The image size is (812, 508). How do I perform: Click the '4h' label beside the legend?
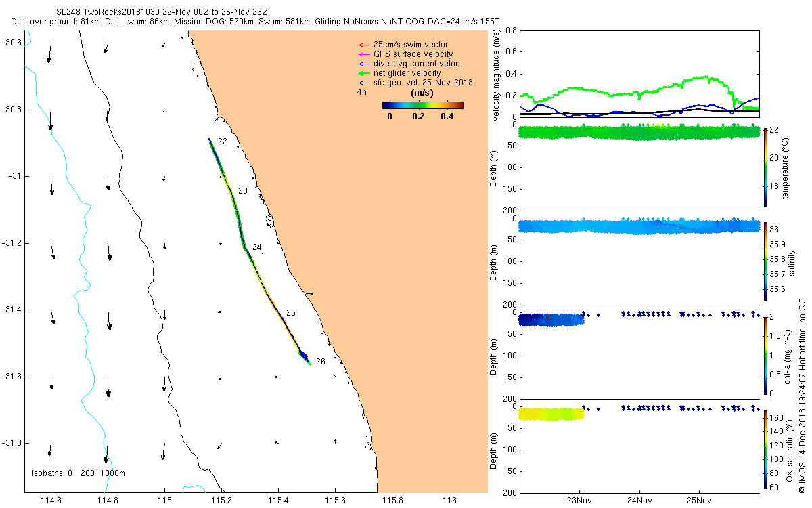361,91
